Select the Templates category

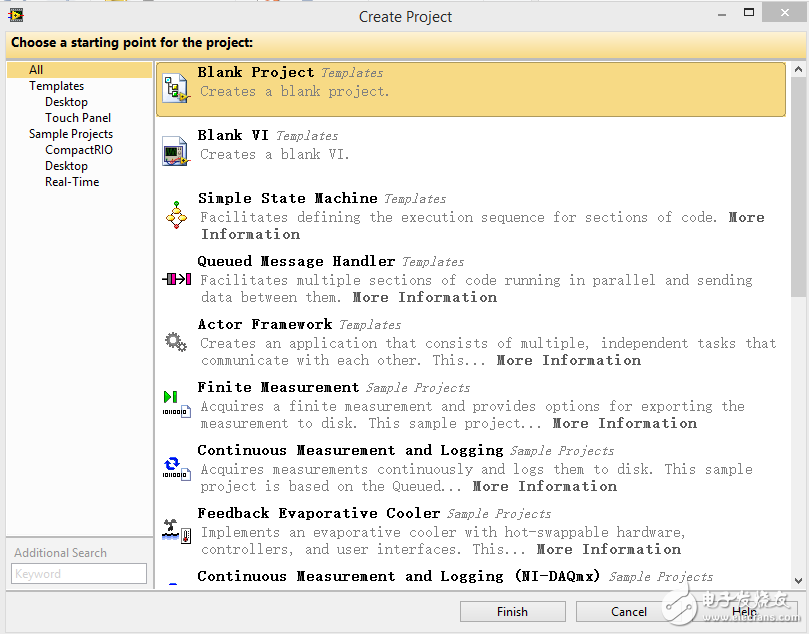pyautogui.click(x=56, y=86)
